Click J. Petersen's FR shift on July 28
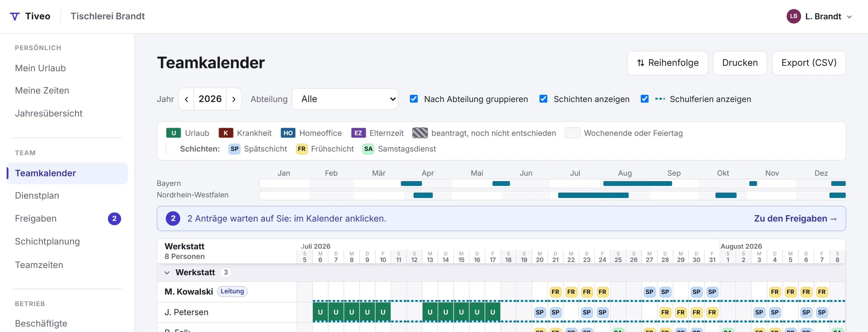Viewport: 868px width, 332px height. click(665, 312)
